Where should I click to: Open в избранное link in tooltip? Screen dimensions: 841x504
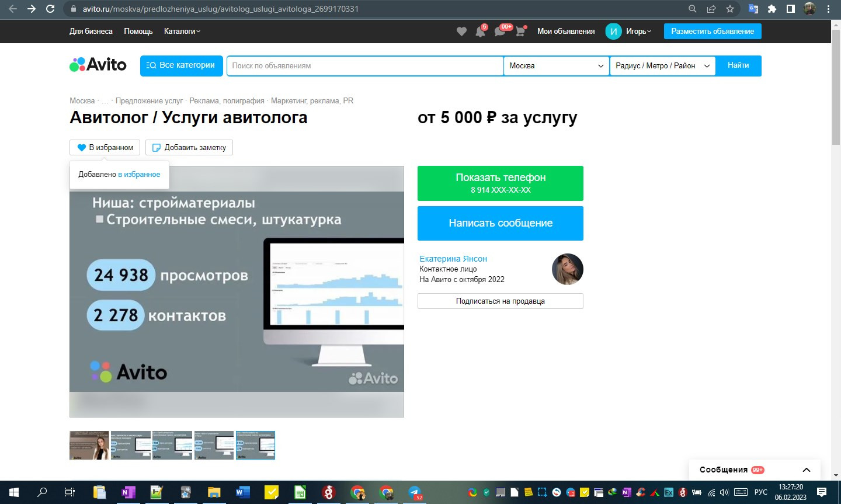[139, 175]
